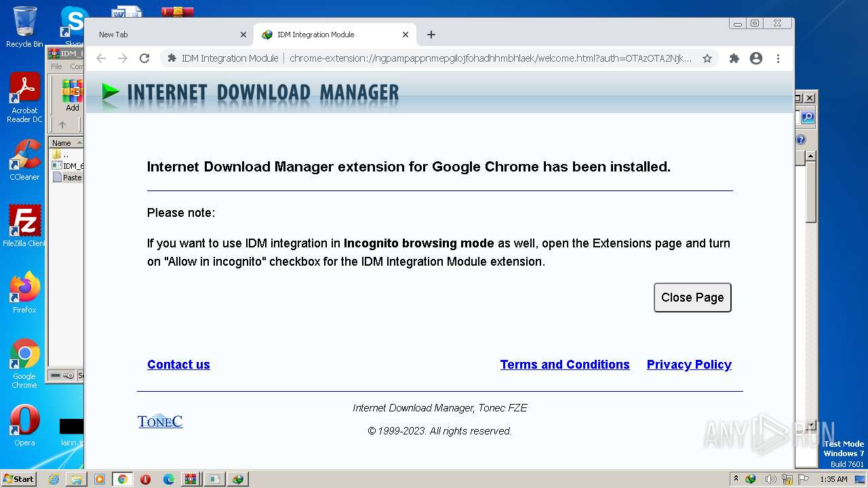Click the search icon in the background window

[x=807, y=118]
